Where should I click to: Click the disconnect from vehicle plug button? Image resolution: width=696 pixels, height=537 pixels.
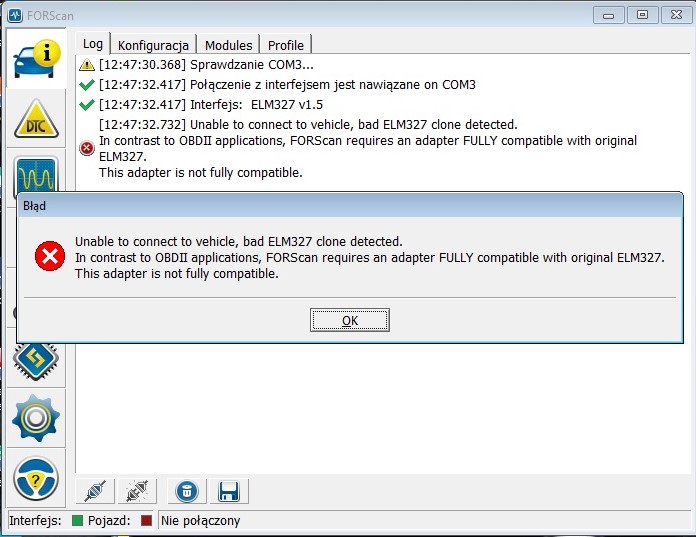(x=135, y=491)
